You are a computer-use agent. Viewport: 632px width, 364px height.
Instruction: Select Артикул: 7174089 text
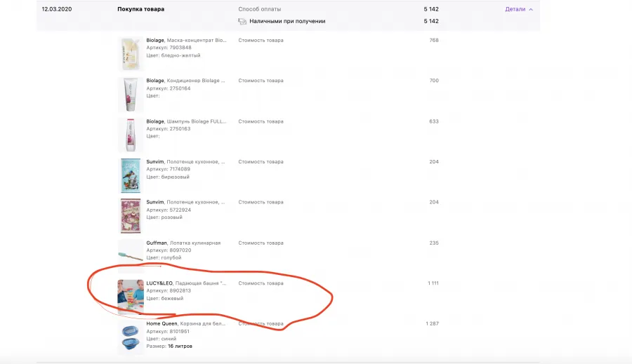(x=169, y=169)
